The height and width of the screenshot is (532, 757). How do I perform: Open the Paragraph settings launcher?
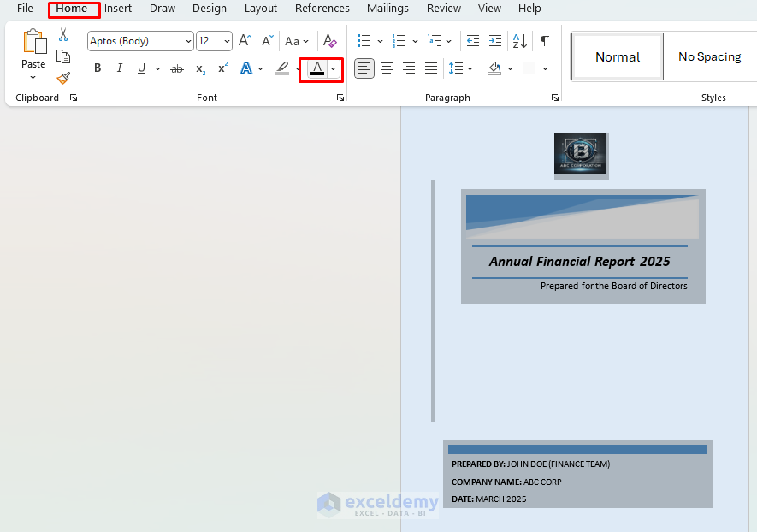point(555,98)
